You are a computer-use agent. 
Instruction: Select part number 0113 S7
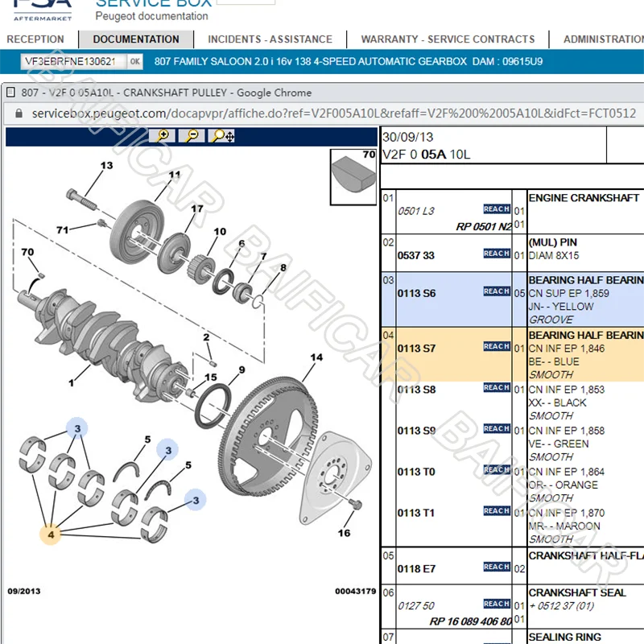(x=416, y=349)
